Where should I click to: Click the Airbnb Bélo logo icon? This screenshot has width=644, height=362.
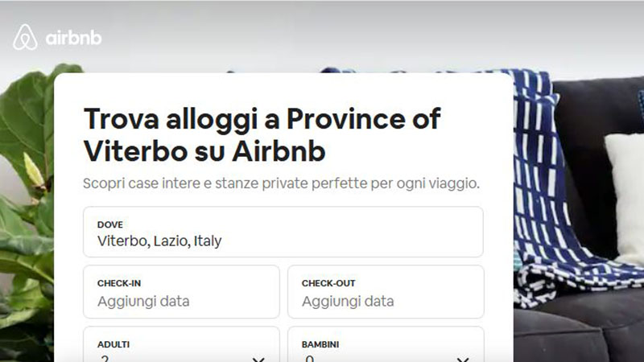tap(25, 37)
